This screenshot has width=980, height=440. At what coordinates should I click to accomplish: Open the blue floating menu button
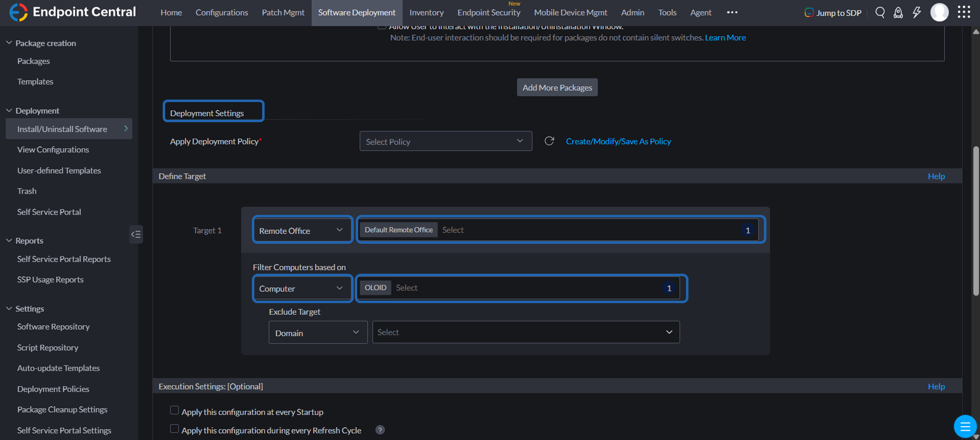[965, 426]
